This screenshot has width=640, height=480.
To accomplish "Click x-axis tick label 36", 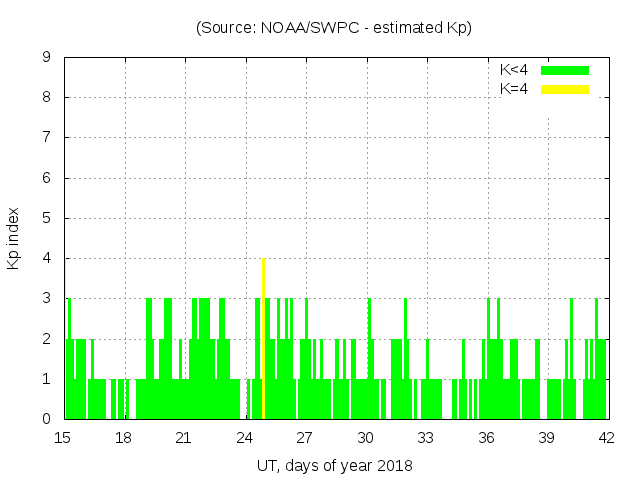I will [486, 437].
